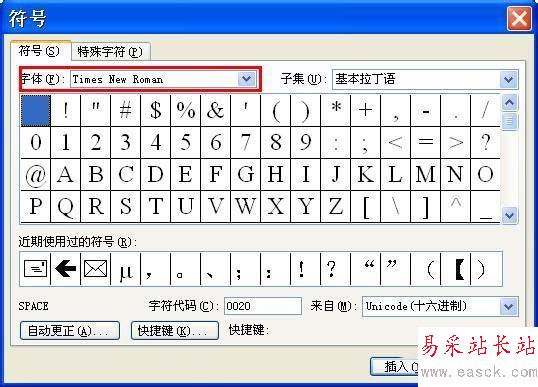This screenshot has width=538, height=387.
Task: Select the letter M character
Action: [425, 174]
